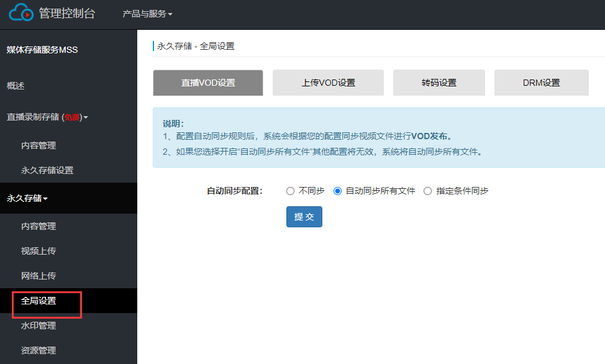Open 永久存储设置 in the sidebar
This screenshot has height=364, width=605.
[x=47, y=170]
